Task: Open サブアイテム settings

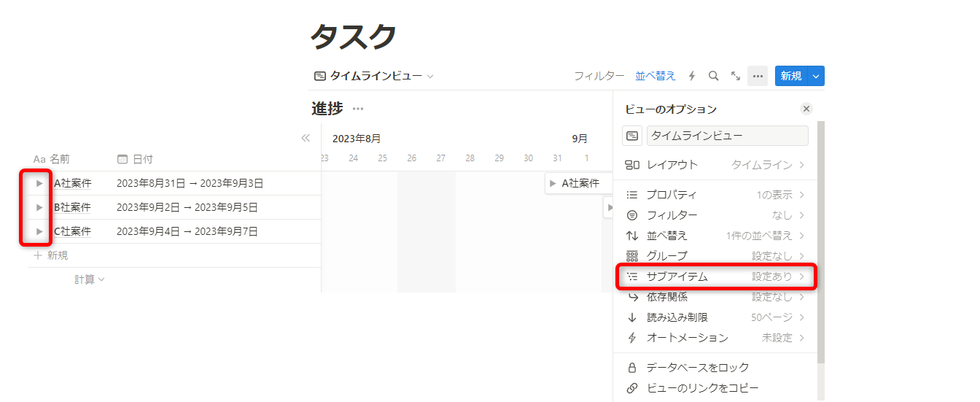Action: click(x=715, y=277)
